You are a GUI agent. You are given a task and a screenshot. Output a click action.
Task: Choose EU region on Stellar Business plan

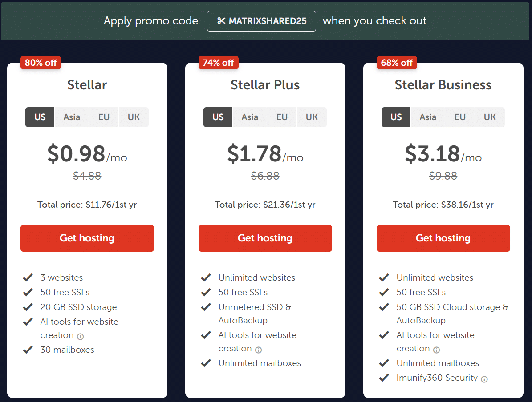click(x=459, y=117)
